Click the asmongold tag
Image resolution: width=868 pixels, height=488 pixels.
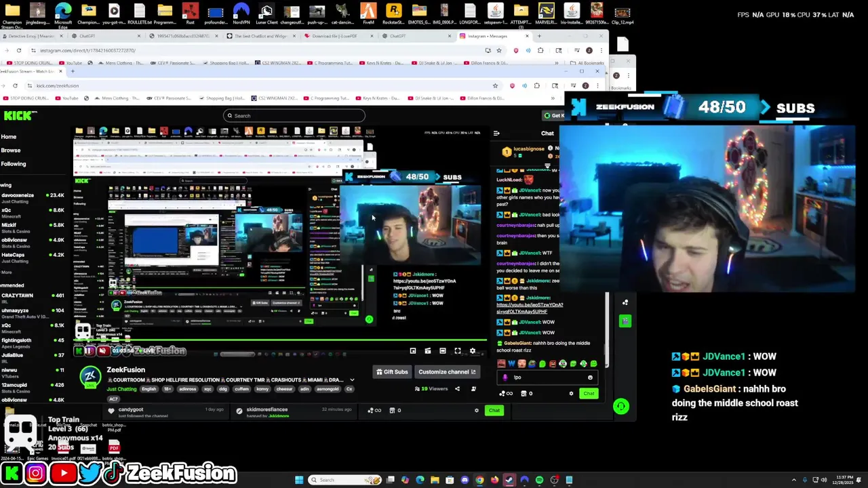pos(328,389)
